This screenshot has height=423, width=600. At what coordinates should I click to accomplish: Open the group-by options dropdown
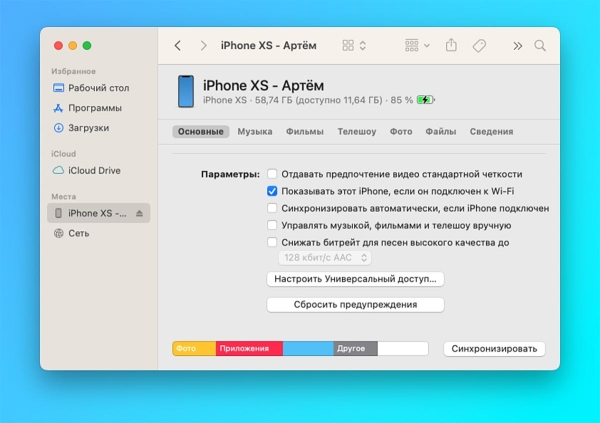417,46
